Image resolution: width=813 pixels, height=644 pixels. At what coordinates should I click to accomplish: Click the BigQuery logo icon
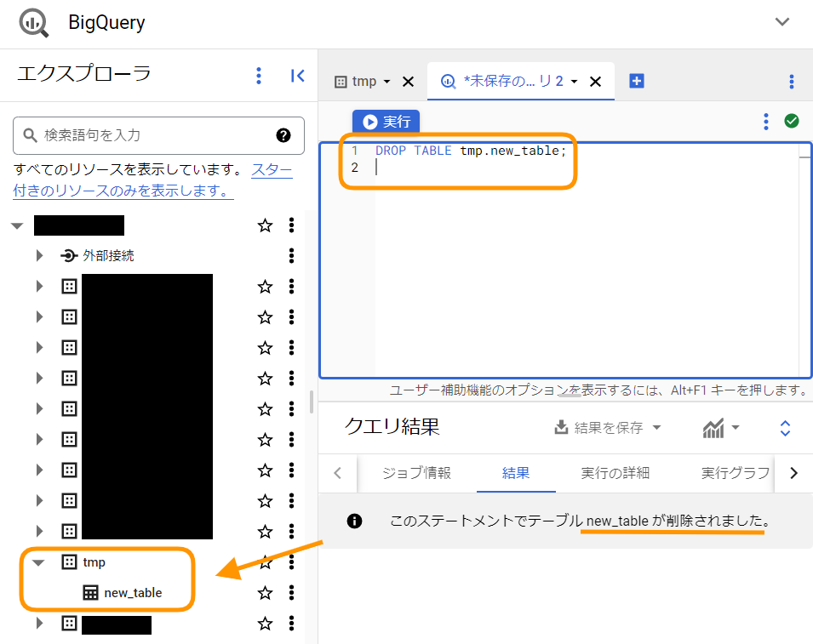(x=34, y=23)
